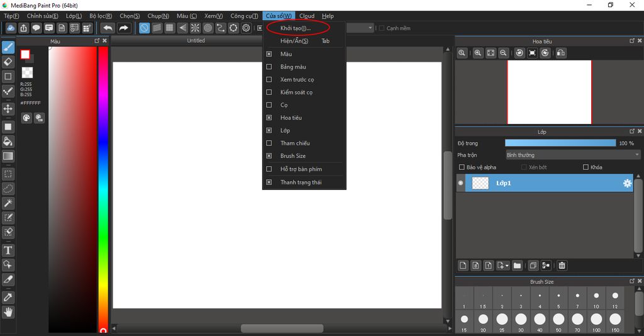Select the Lasso selection tool
The width and height of the screenshot is (644, 336).
click(8, 189)
